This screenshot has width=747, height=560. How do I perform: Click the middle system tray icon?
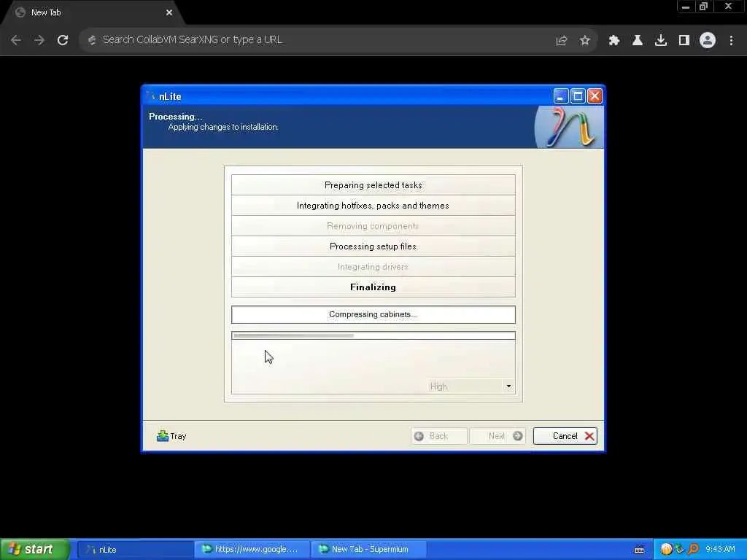click(x=679, y=549)
